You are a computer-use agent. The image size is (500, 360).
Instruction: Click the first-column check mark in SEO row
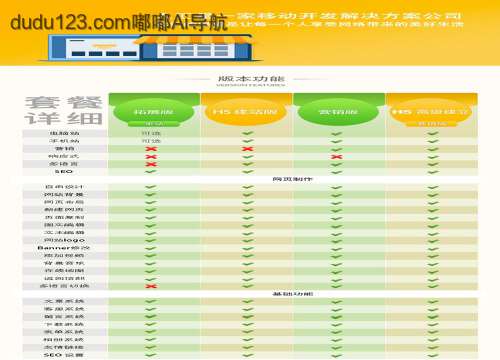coord(151,172)
